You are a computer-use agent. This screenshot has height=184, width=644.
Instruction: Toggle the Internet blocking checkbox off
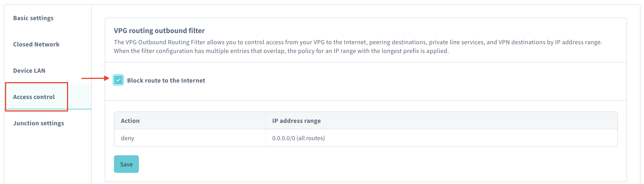[119, 80]
